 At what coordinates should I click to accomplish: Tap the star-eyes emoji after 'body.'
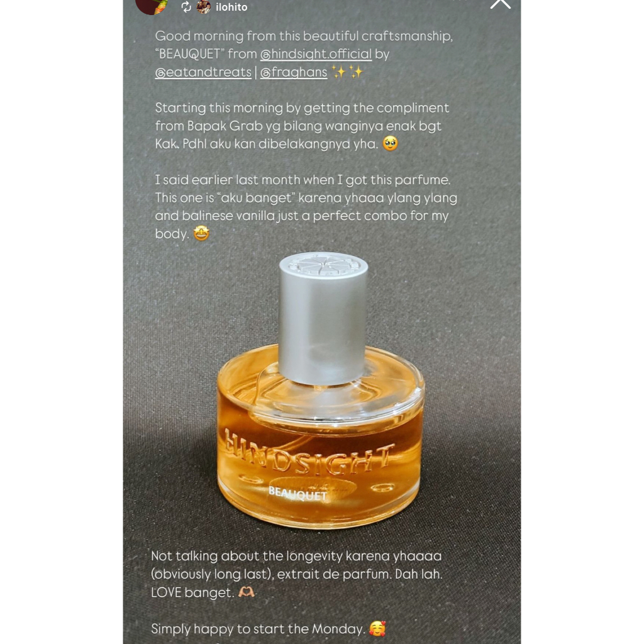201,233
